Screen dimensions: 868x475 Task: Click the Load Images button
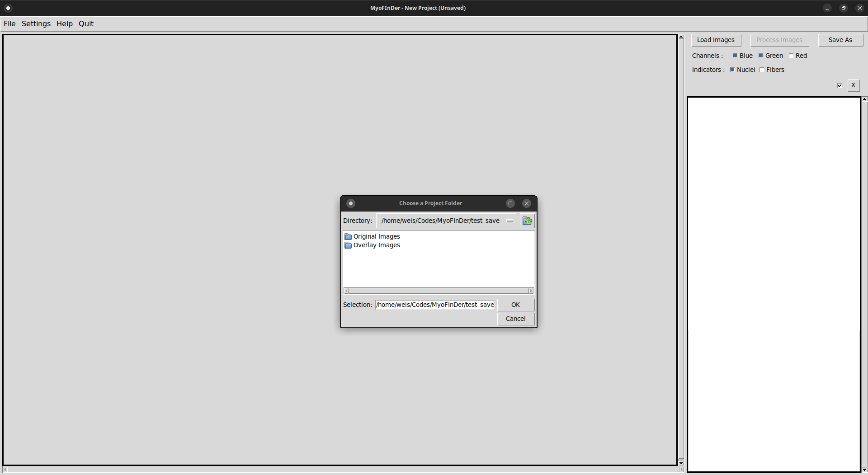click(x=716, y=40)
